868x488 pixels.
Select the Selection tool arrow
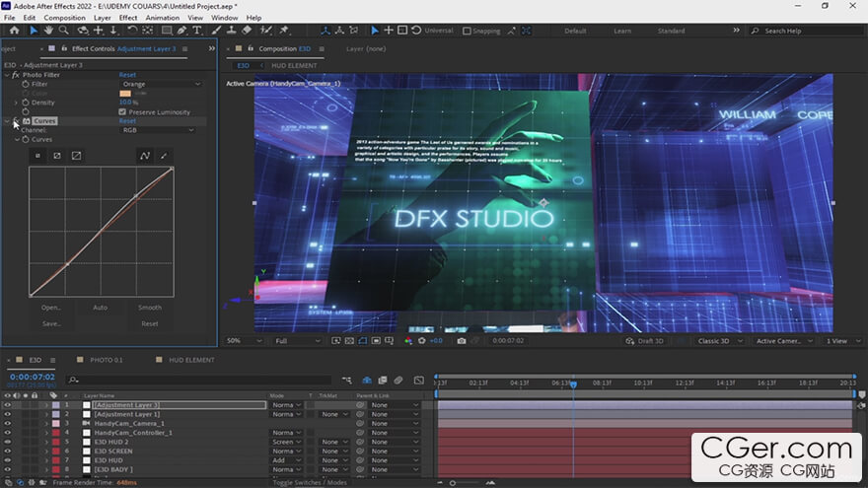pyautogui.click(x=34, y=31)
